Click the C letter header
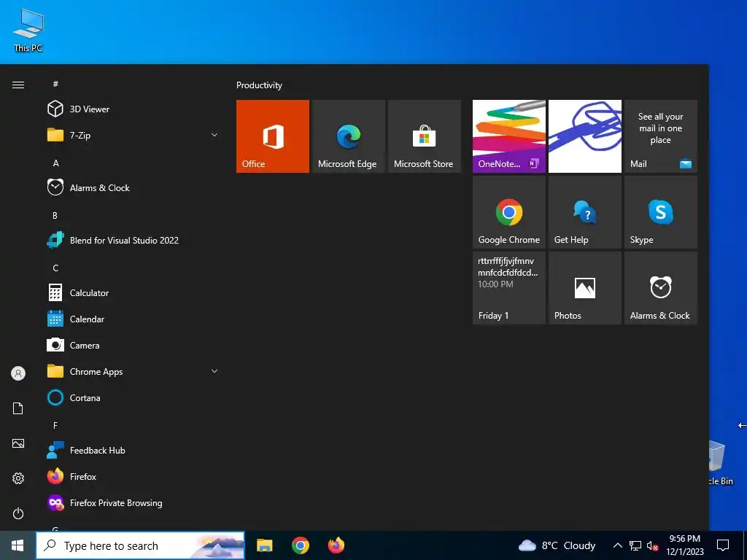 point(55,268)
